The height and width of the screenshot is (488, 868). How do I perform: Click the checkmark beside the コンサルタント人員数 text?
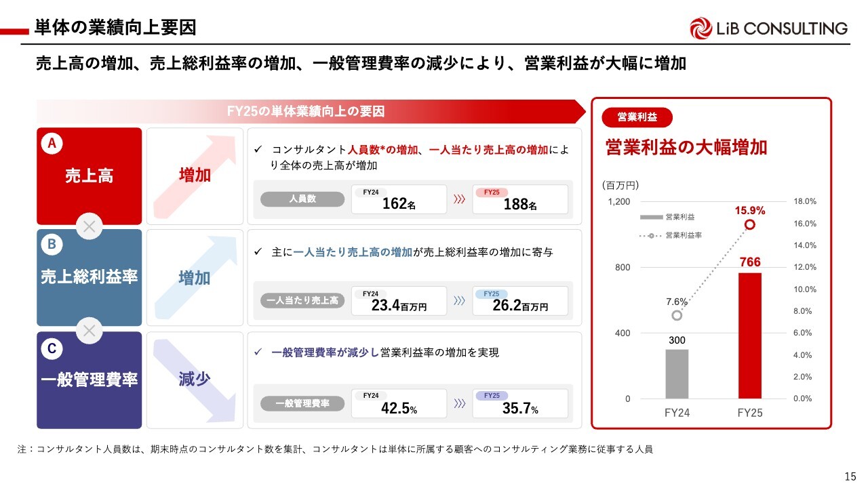click(258, 149)
